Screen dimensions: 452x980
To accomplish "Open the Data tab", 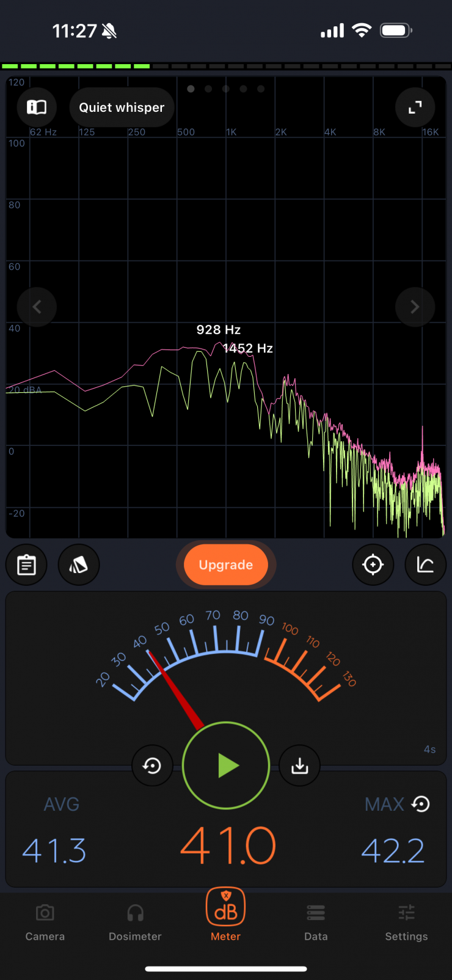I will 316,923.
